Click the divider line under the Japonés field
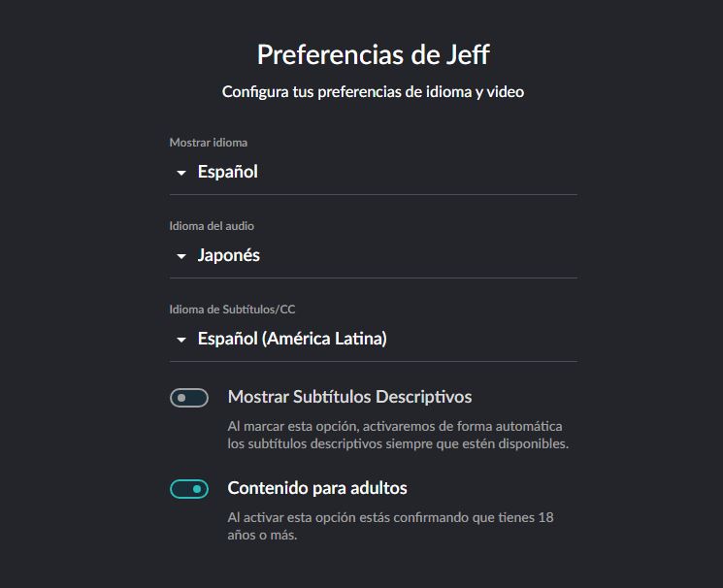723x588 pixels. [373, 278]
